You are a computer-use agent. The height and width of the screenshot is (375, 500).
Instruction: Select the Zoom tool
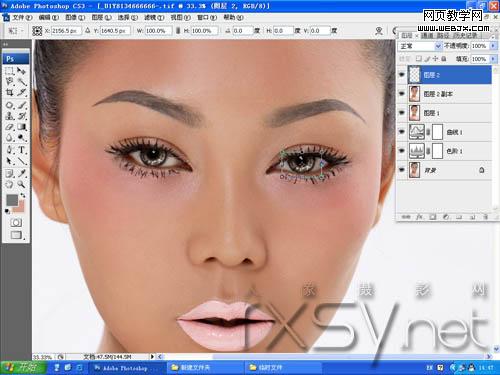[21, 184]
